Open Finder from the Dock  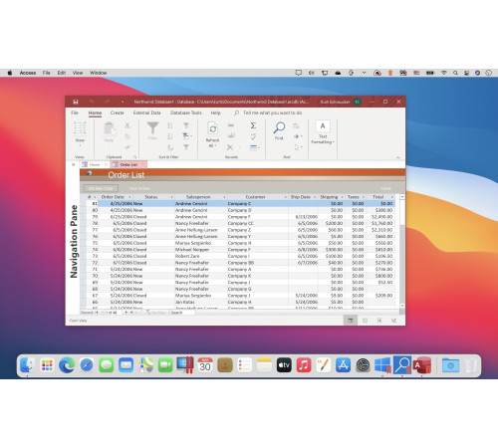27,365
